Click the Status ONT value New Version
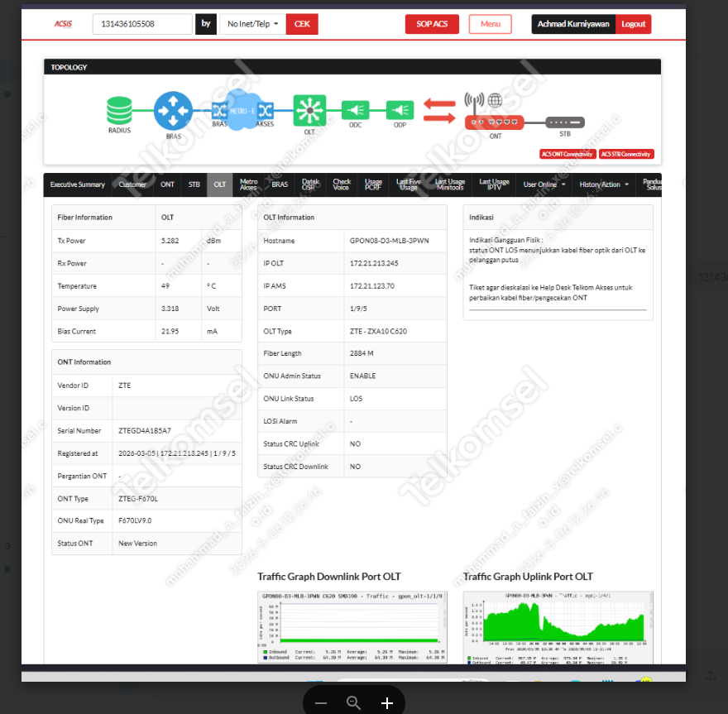 [x=137, y=544]
